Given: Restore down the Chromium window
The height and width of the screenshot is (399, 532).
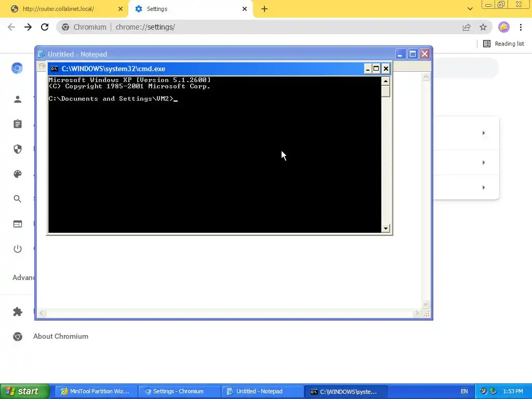Looking at the screenshot, I should [501, 4].
